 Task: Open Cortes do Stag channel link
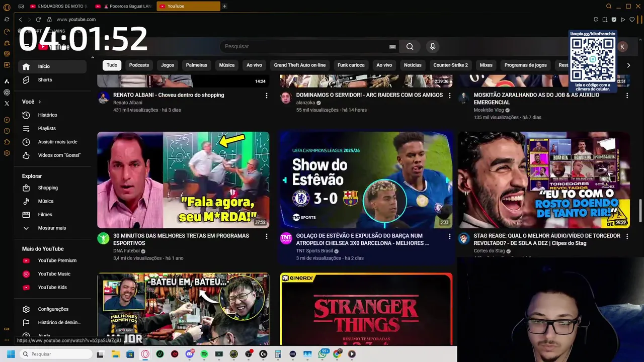tap(489, 251)
